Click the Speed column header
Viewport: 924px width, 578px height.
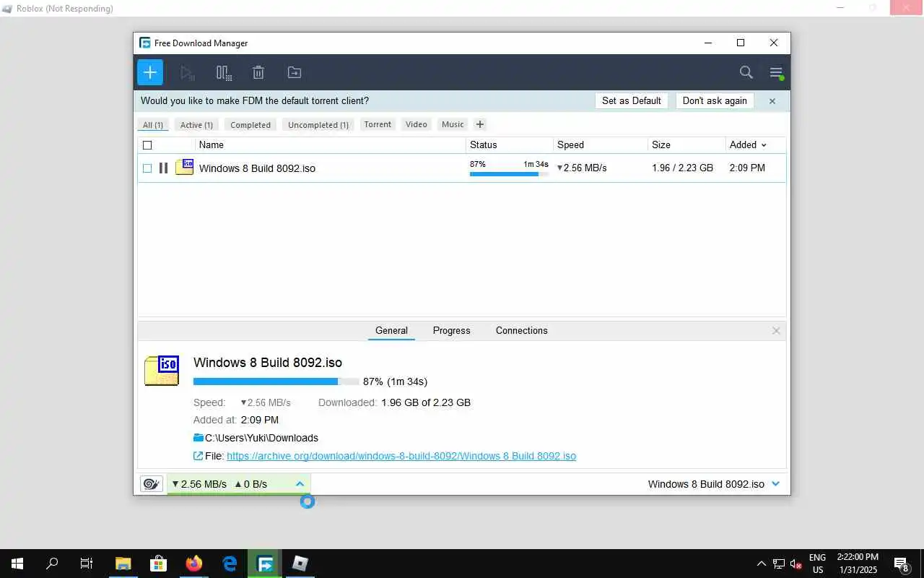tap(601, 144)
